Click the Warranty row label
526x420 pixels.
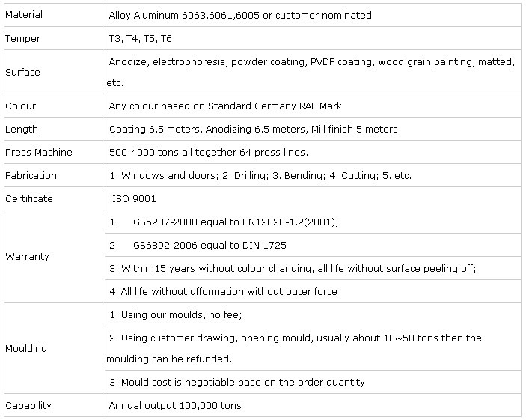tap(27, 257)
